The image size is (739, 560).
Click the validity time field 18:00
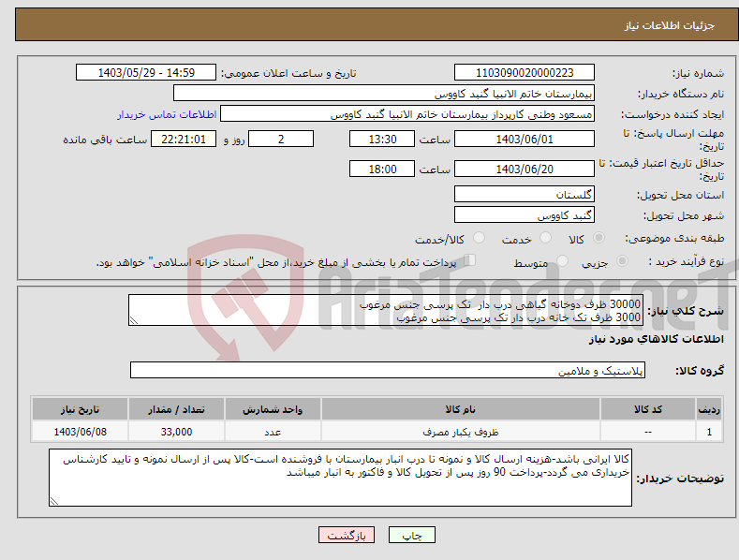[x=382, y=169]
